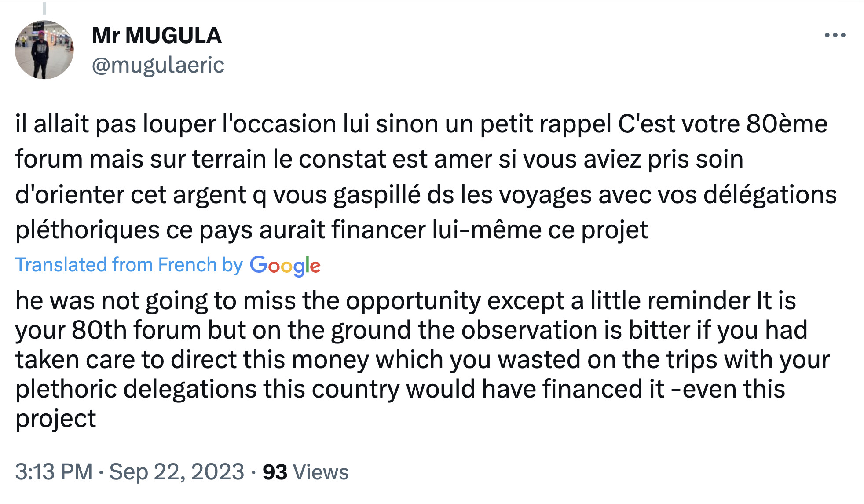Click the thread connector line above the avatar
Viewport: 864px width, 504px height.
coord(44,8)
